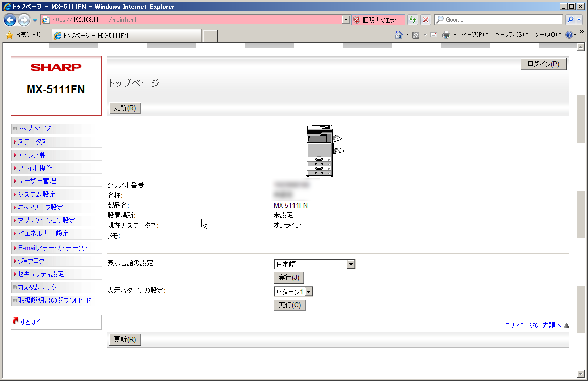
Task: Click the certificate error (証明書のエラー) indicator
Action: [378, 20]
